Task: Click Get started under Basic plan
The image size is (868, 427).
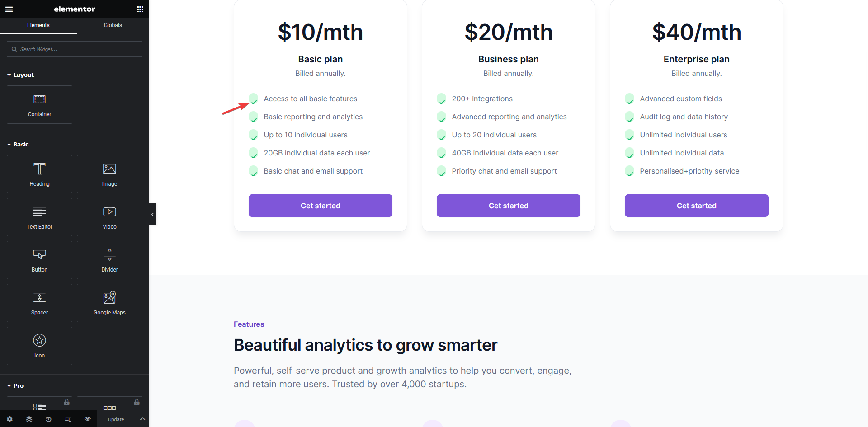Action: click(321, 206)
